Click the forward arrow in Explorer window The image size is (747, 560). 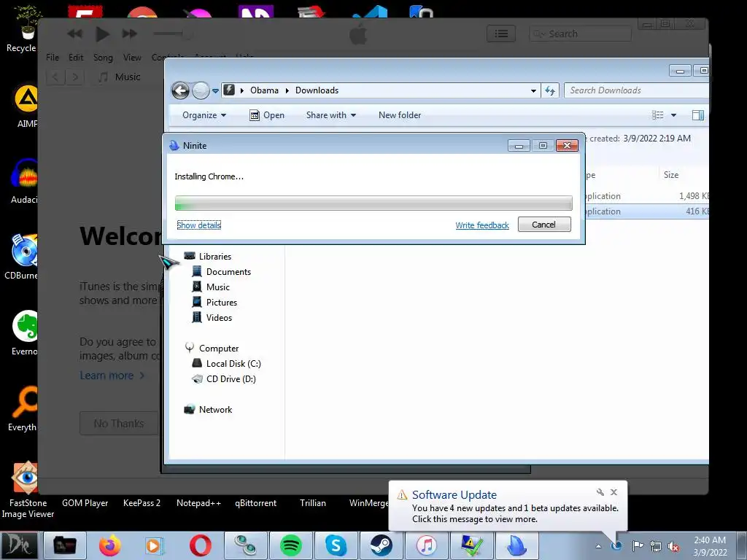pyautogui.click(x=201, y=90)
